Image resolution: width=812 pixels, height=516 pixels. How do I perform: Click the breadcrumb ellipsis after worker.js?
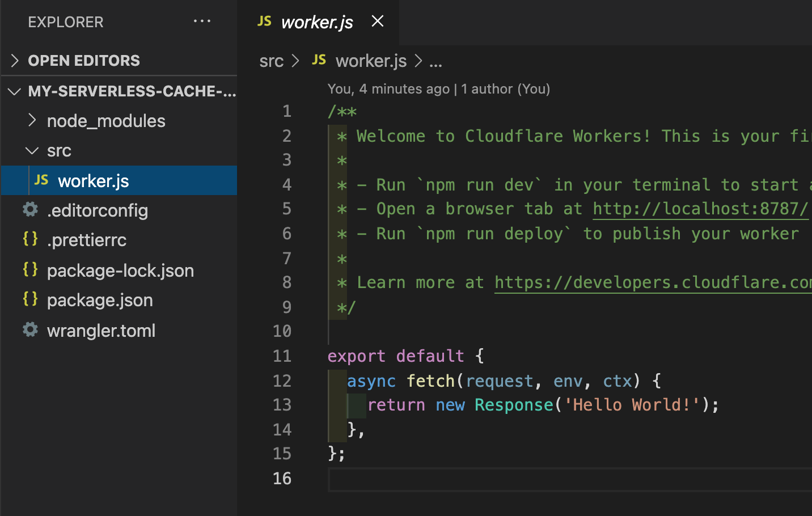(435, 62)
